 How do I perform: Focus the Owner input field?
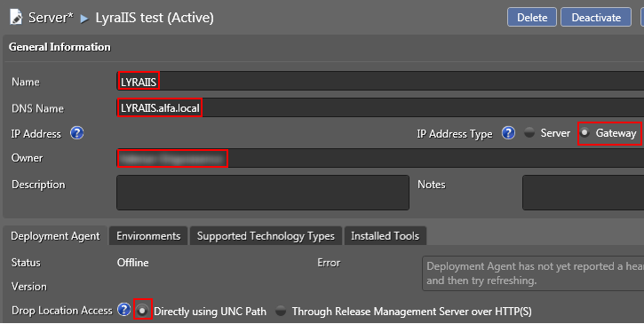[x=380, y=158]
